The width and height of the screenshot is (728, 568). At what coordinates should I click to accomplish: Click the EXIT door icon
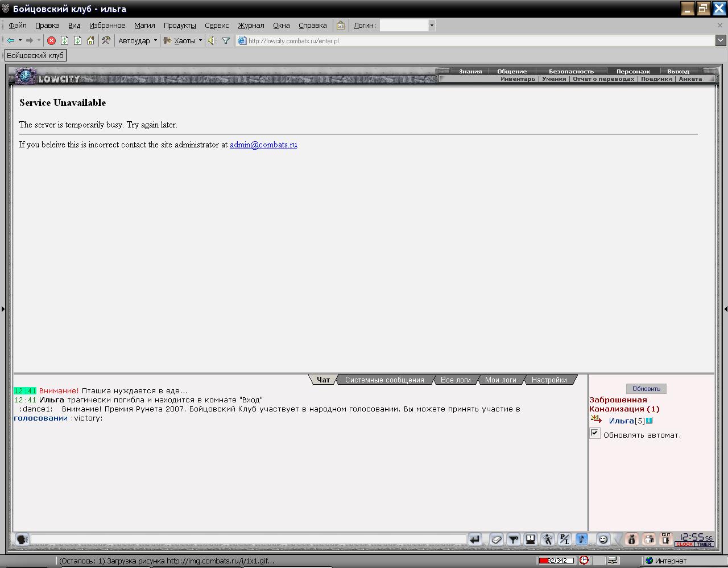tap(666, 539)
